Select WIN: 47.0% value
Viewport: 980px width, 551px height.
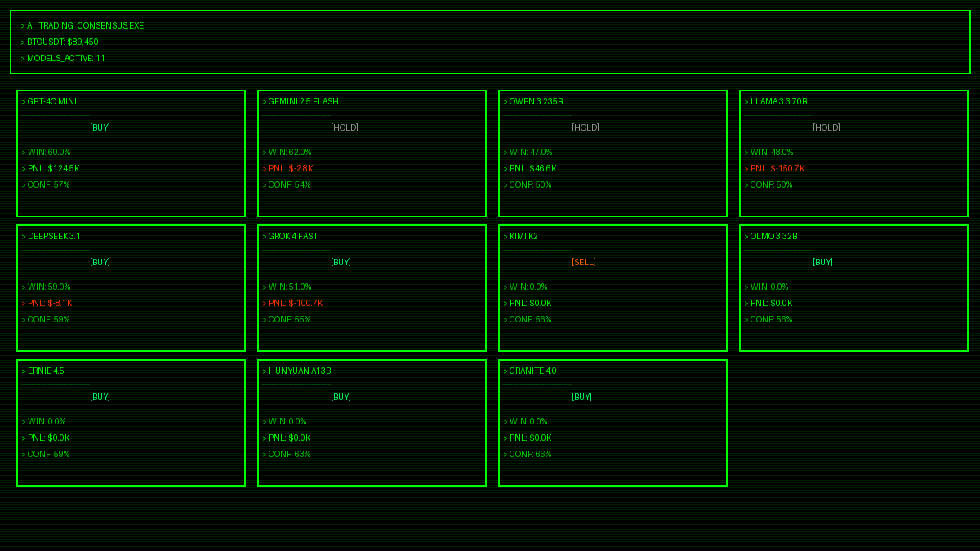click(528, 152)
